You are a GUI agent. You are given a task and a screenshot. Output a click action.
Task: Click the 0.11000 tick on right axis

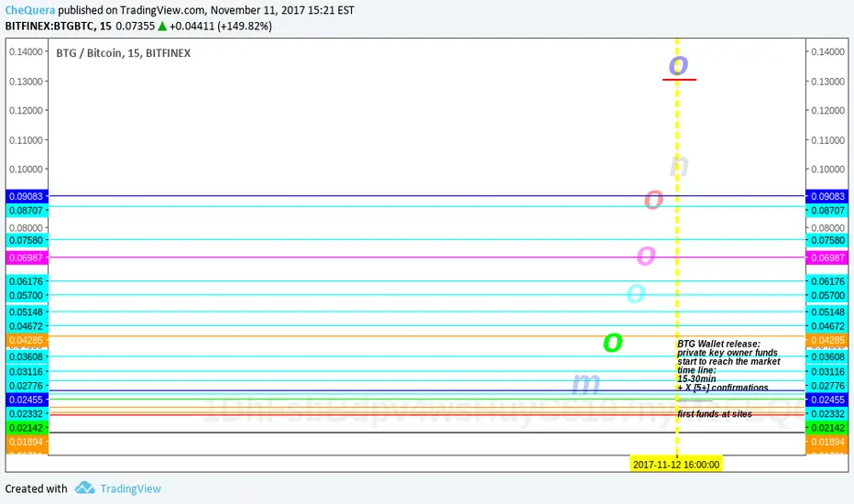click(x=827, y=140)
